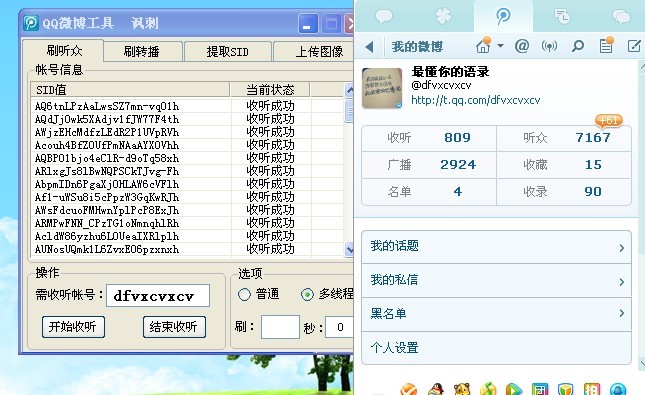The width and height of the screenshot is (645, 395).
Task: Expand 黑名单 chevron
Action: click(622, 313)
